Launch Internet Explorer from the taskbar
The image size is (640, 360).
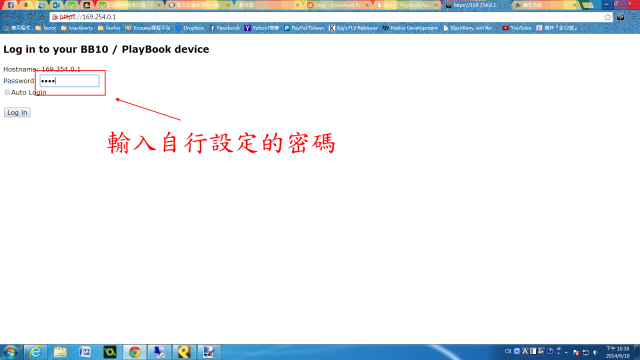36,352
